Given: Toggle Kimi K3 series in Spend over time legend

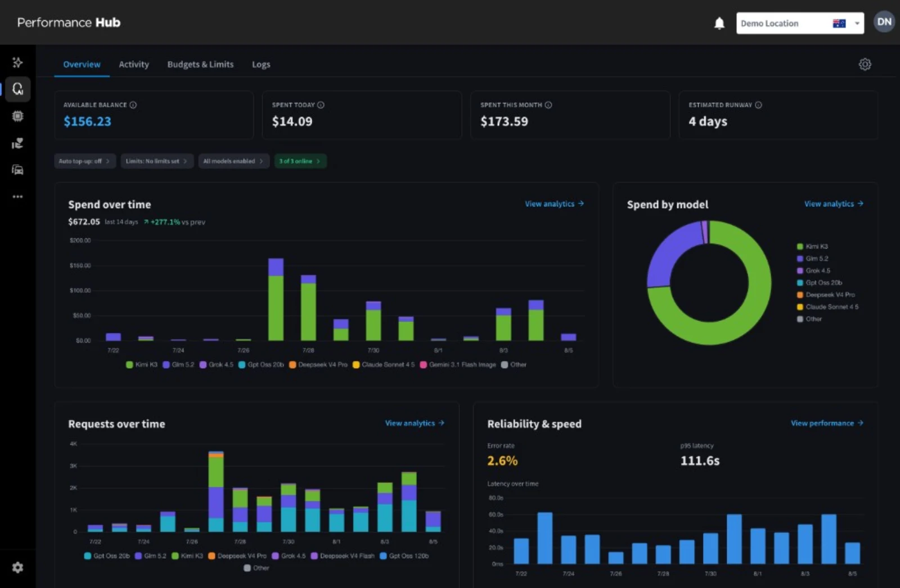Looking at the screenshot, I should [x=142, y=365].
